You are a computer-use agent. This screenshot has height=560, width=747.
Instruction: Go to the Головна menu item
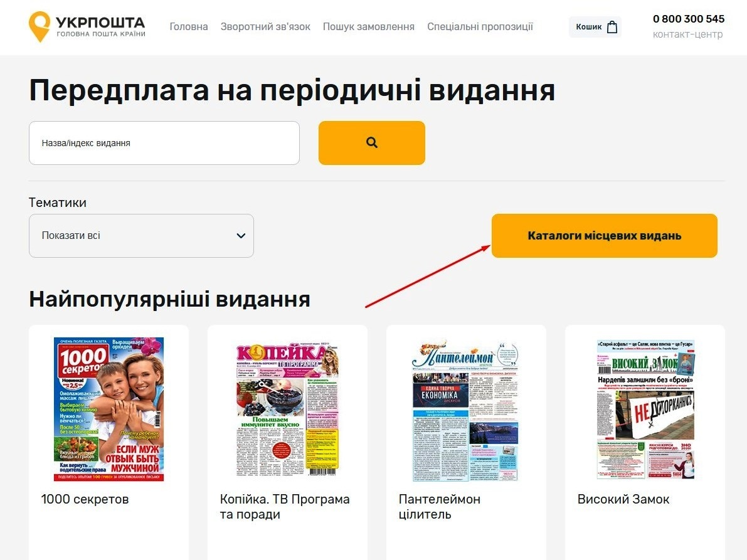point(189,27)
